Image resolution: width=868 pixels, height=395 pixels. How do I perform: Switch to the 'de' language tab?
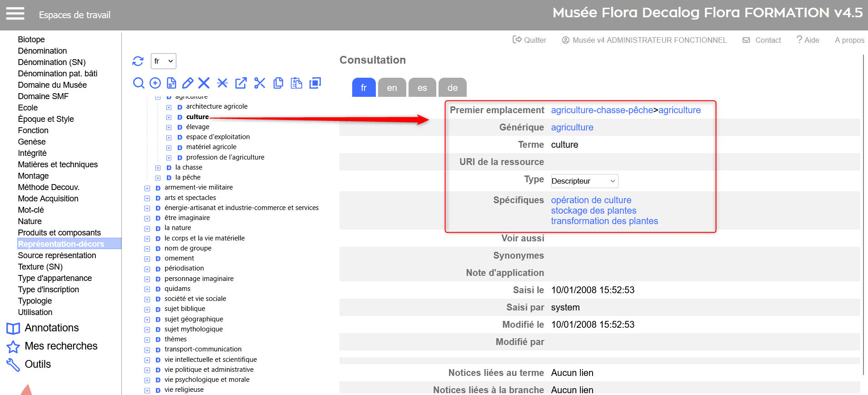452,88
